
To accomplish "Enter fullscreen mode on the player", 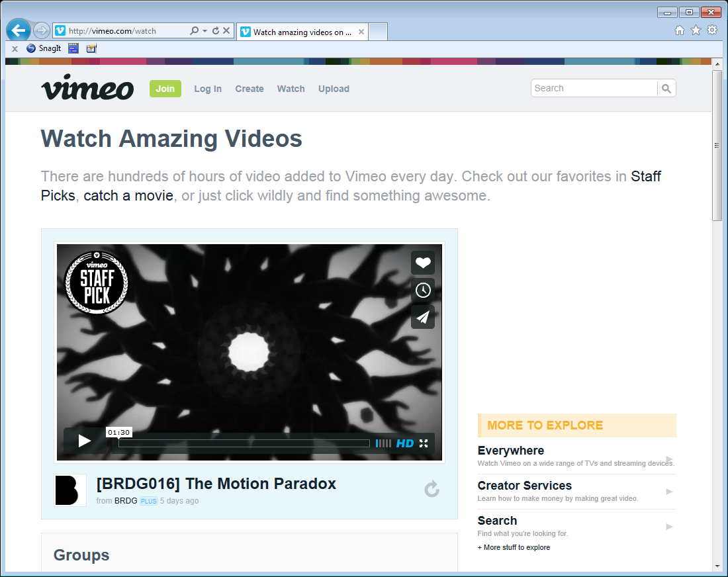I will [424, 443].
